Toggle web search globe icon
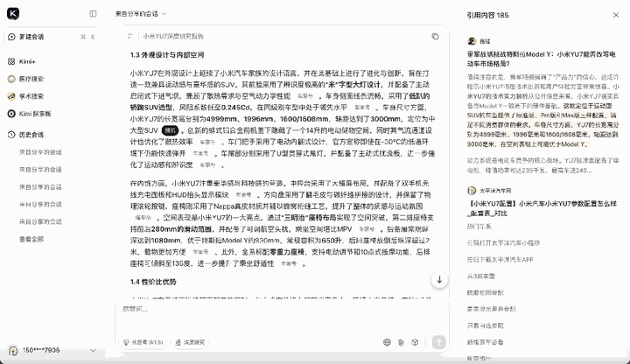Viewport: 630px width, 364px height. [387, 342]
